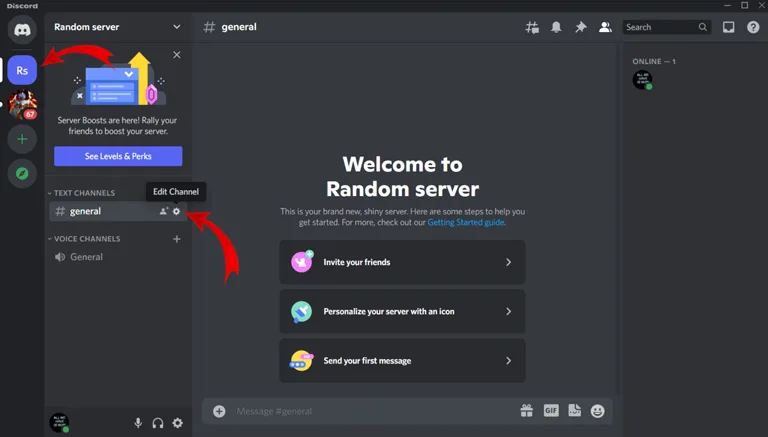Focus the Search field
Viewport: 768px width, 437px height.
click(667, 27)
